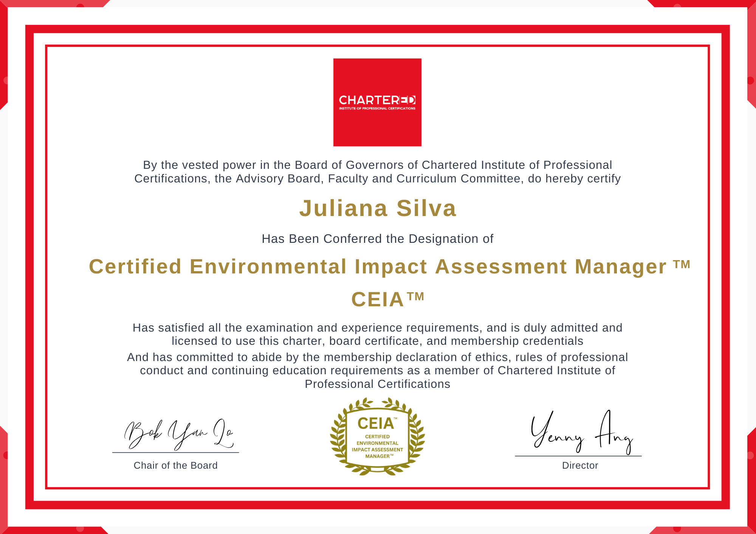The image size is (756, 534).
Task: Click the Chair of the Board label
Action: click(175, 465)
